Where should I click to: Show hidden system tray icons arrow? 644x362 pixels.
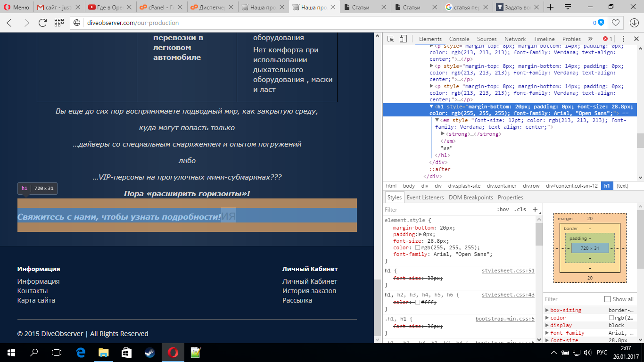click(554, 353)
